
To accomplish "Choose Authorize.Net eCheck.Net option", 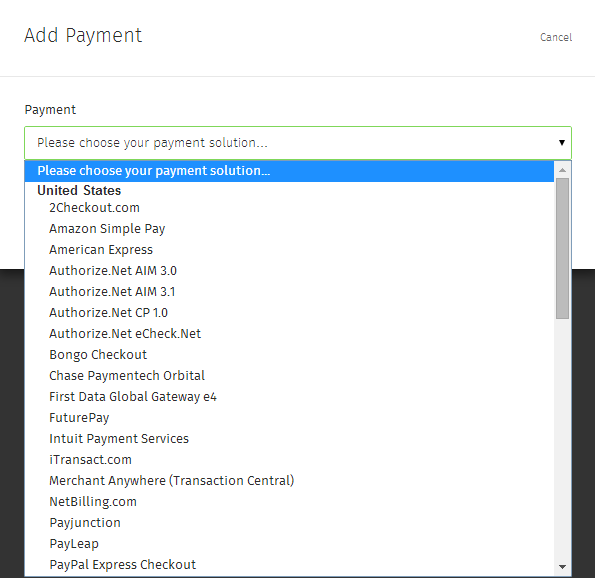I will pyautogui.click(x=289, y=334).
